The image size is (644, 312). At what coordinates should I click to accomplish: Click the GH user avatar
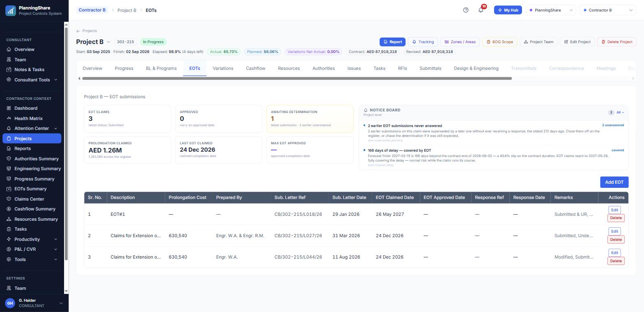10,303
